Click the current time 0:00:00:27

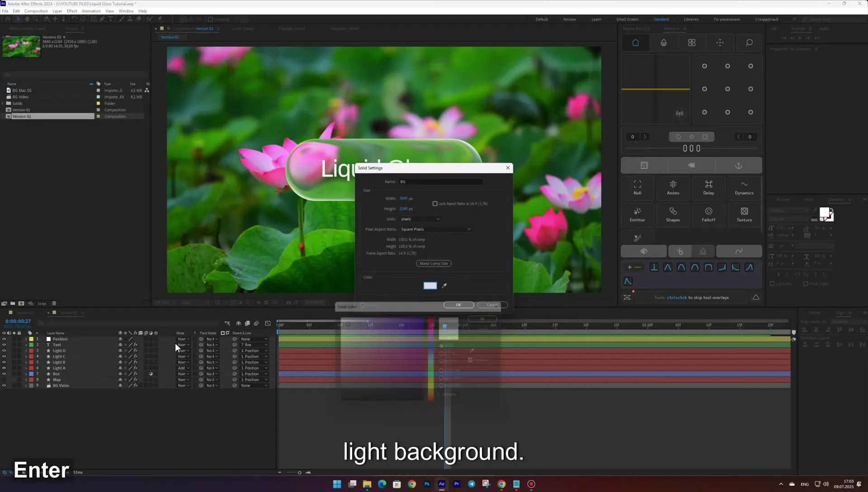point(18,321)
